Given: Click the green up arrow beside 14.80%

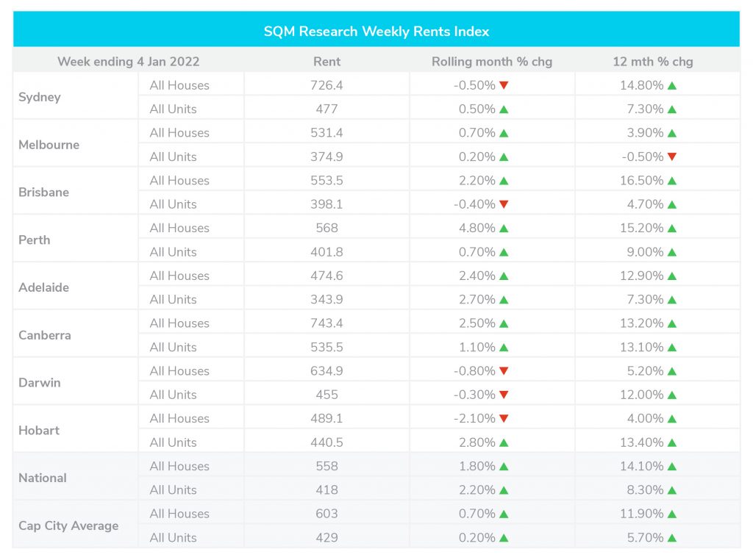Looking at the screenshot, I should pyautogui.click(x=672, y=85).
